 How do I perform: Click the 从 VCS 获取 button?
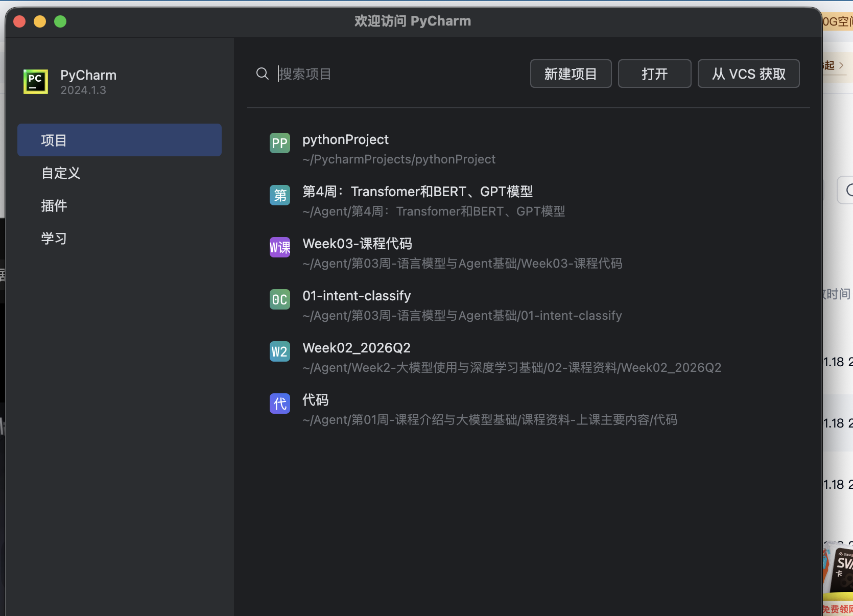(x=748, y=74)
